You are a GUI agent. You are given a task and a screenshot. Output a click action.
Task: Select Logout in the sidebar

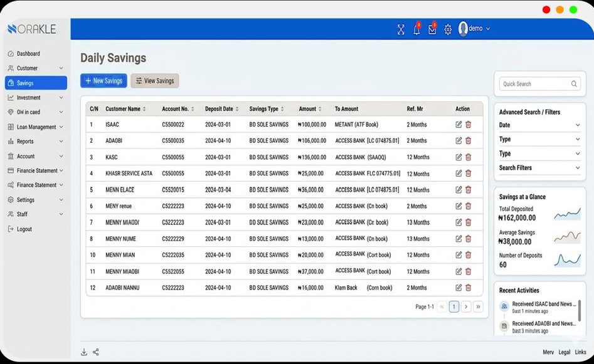tap(24, 229)
